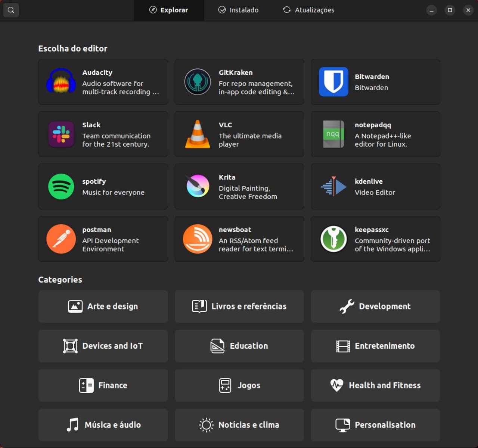Switch to the Instalado tab

(x=238, y=10)
